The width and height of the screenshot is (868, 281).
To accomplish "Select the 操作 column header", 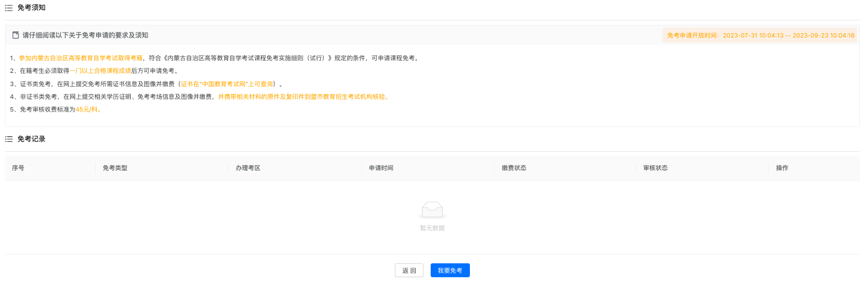I will point(782,168).
